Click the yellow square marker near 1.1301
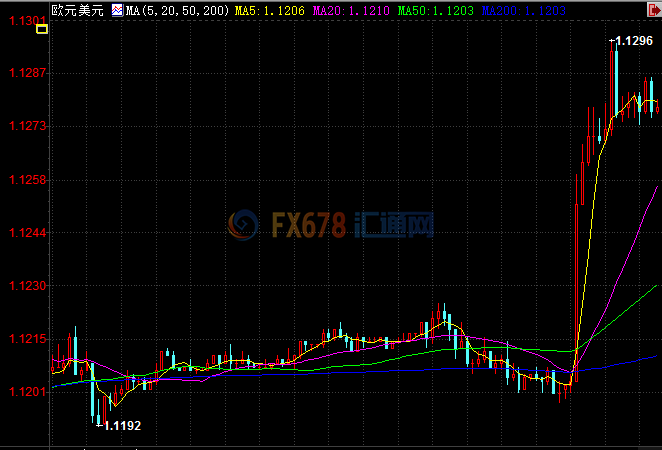662x450 pixels. [42, 29]
